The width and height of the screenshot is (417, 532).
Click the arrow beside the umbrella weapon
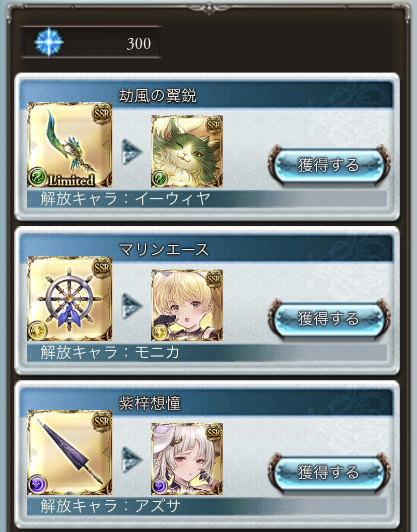[131, 459]
